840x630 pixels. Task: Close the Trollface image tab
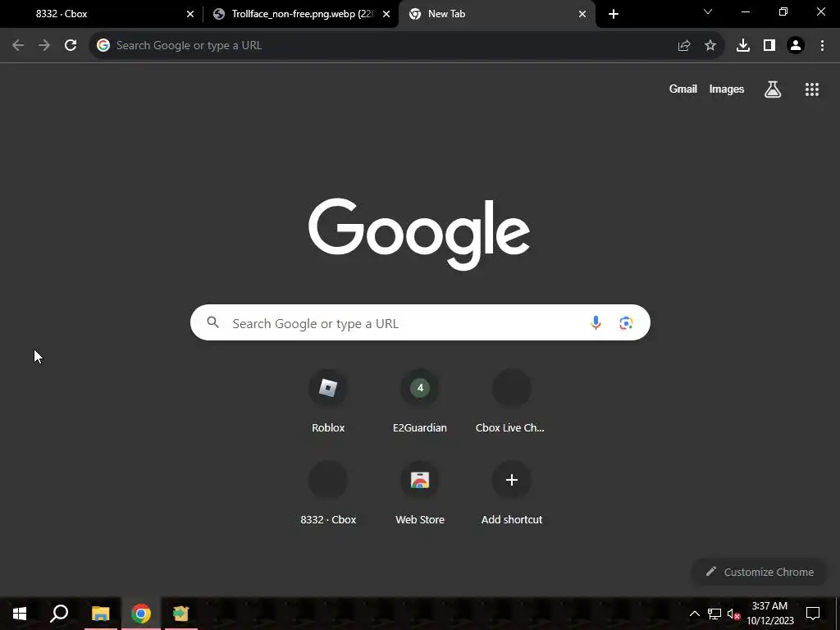[386, 14]
